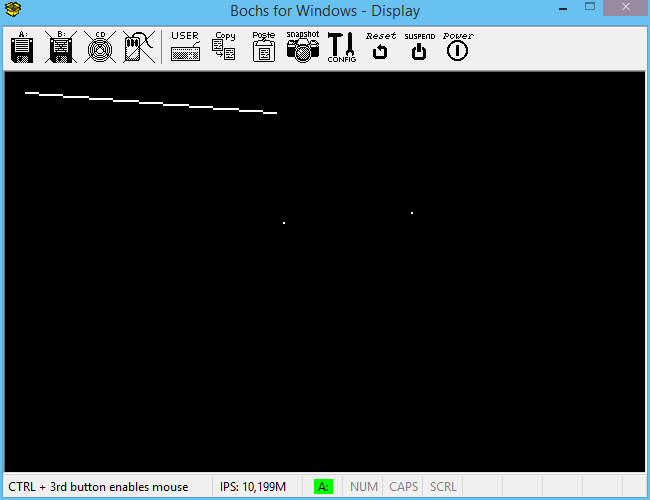Click the Copy toolbar icon
The height and width of the screenshot is (500, 650).
pyautogui.click(x=224, y=47)
